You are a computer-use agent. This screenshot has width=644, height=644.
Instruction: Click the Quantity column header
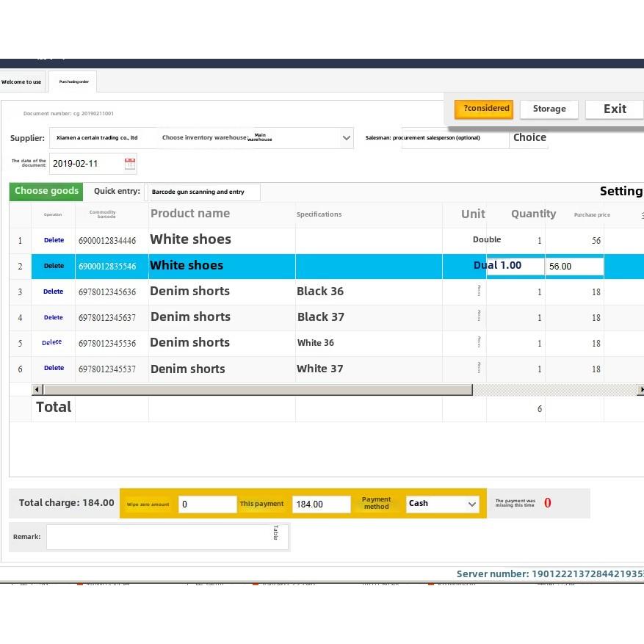pyautogui.click(x=534, y=214)
